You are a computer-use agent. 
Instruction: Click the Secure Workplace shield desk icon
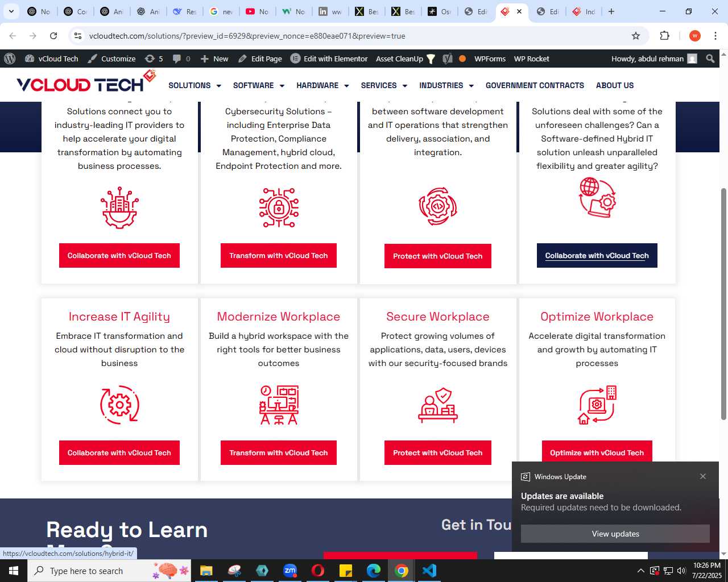(x=438, y=405)
